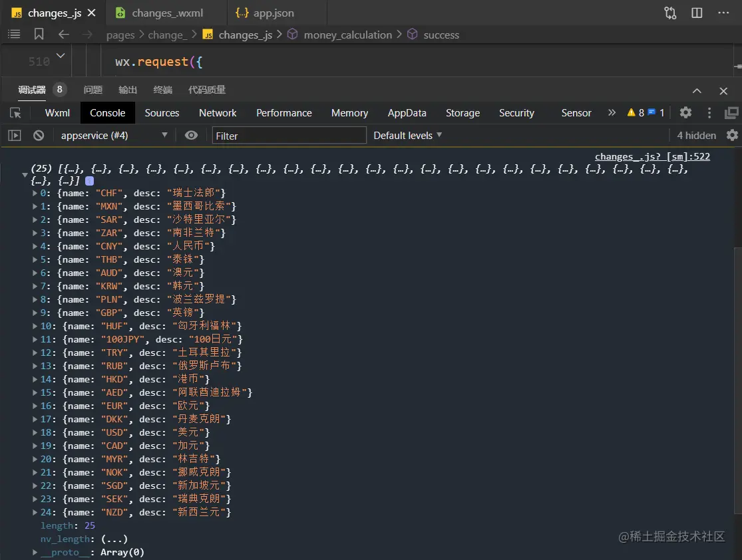Expand array item 4 CNY

tap(35, 246)
